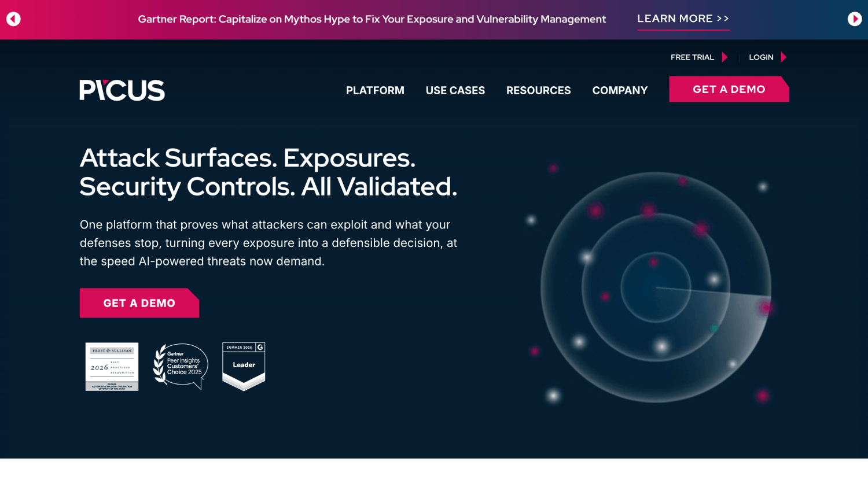Open the Company menu
Image resolution: width=868 pixels, height=491 pixels.
point(620,90)
